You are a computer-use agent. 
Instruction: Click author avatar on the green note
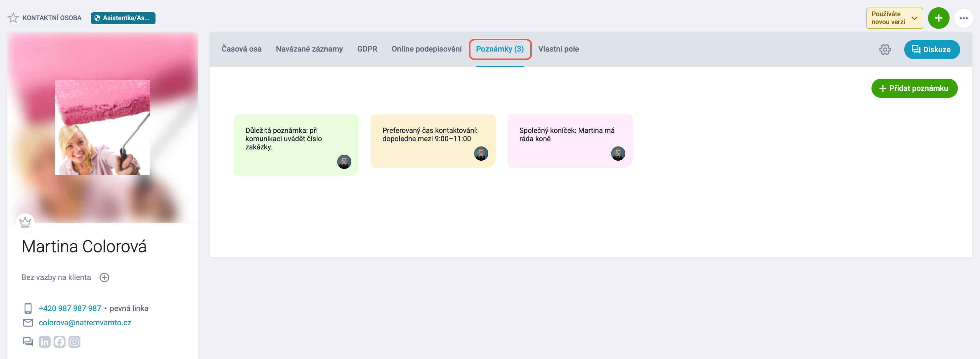tap(344, 162)
